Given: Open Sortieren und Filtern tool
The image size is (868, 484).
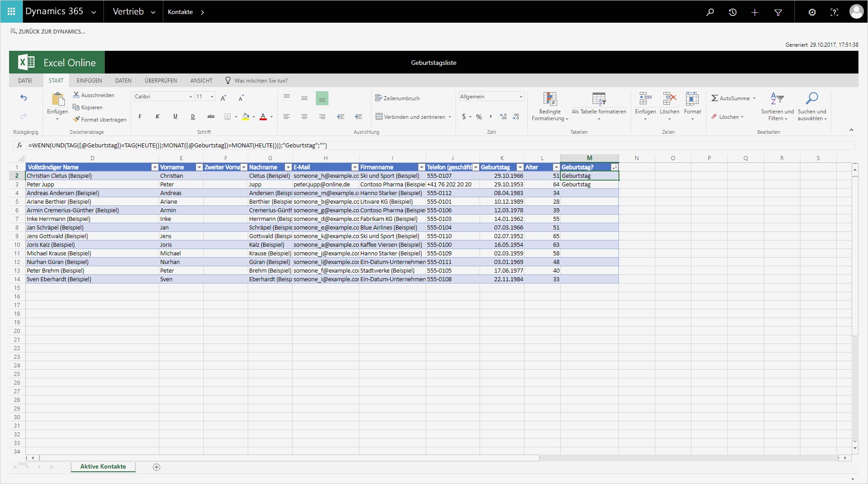Looking at the screenshot, I should click(x=777, y=99).
